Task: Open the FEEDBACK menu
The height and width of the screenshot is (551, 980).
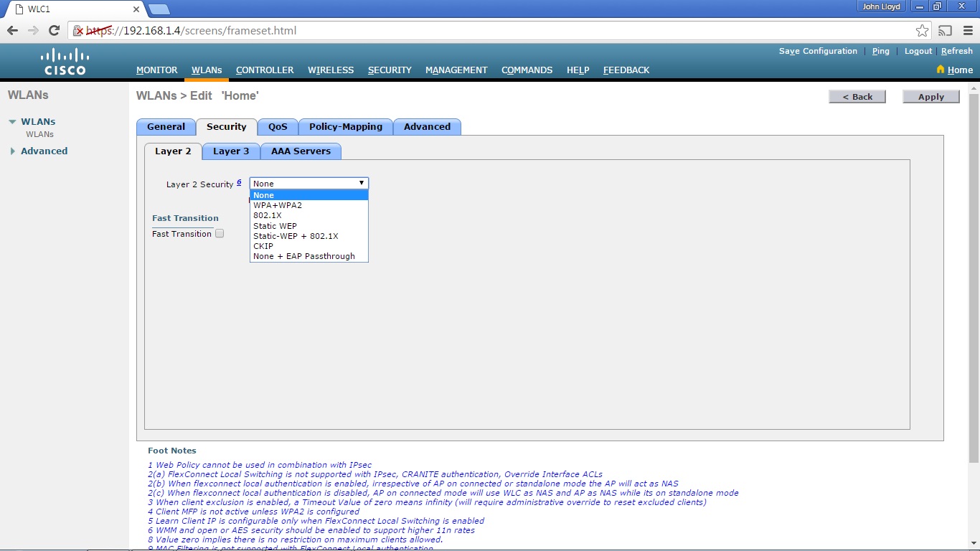Action: click(626, 70)
